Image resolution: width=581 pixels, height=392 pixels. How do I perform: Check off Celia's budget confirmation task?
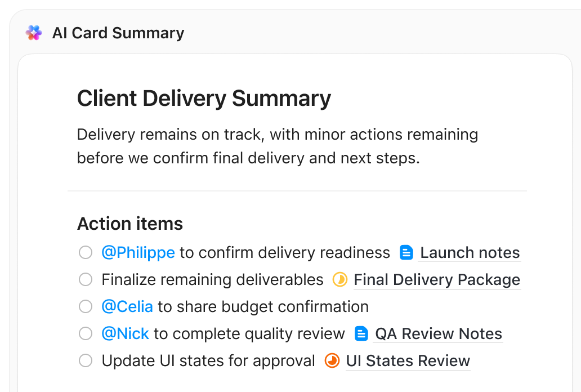click(x=85, y=306)
